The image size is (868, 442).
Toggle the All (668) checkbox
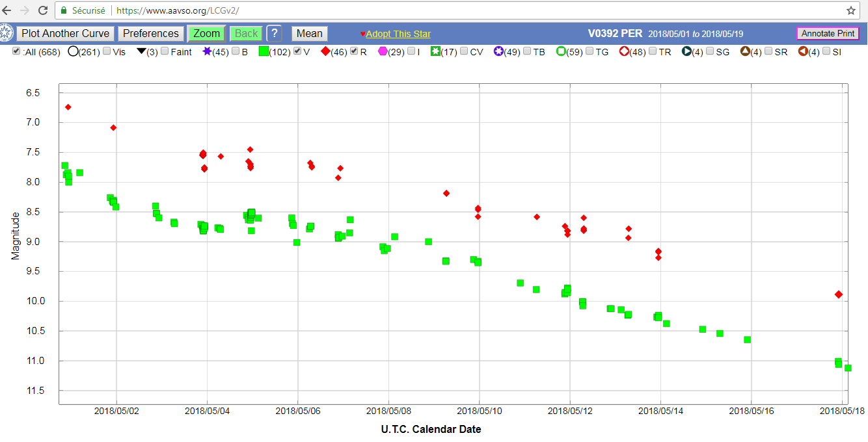(16, 51)
